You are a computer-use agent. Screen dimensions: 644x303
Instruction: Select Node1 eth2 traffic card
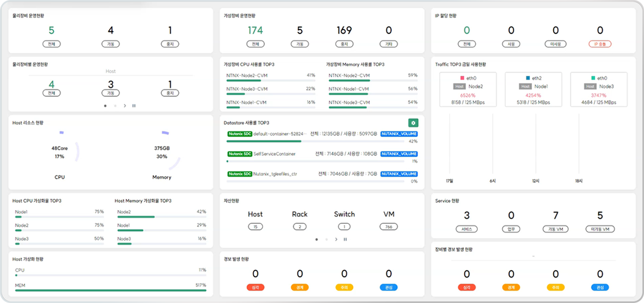pos(533,90)
